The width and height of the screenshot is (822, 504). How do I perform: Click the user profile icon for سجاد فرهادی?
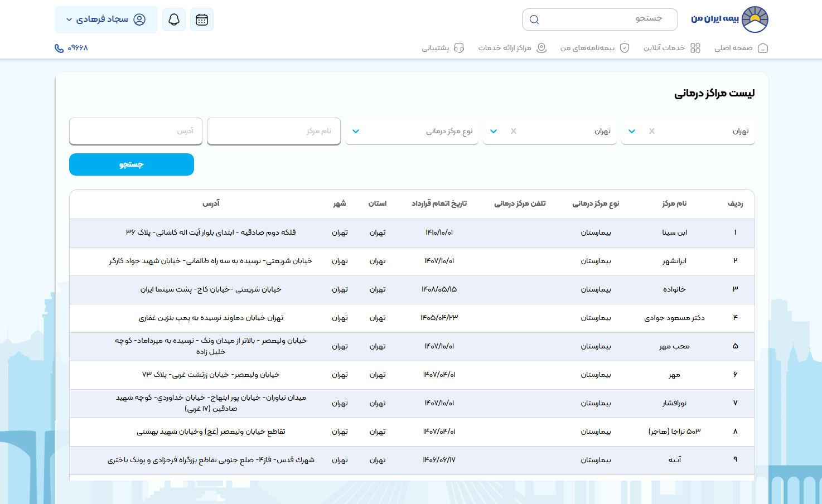click(x=140, y=19)
